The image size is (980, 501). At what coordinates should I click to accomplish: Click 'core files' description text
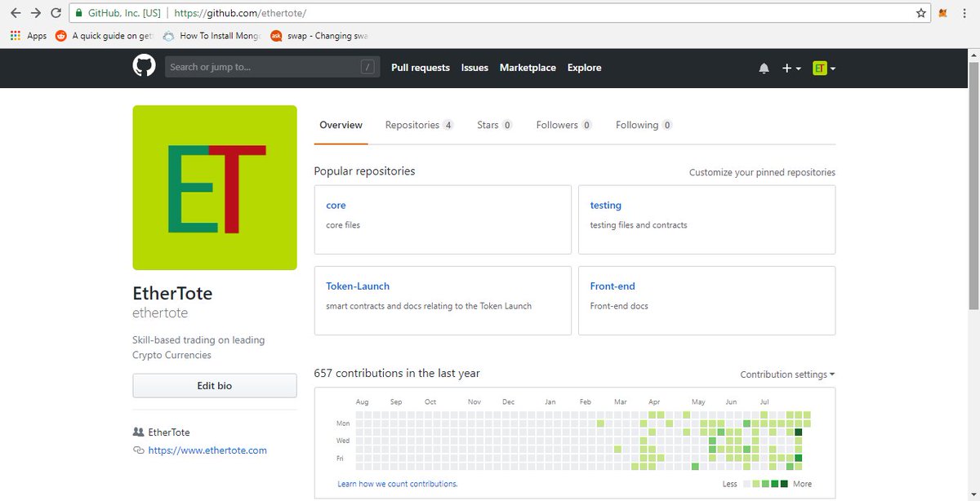pyautogui.click(x=343, y=225)
